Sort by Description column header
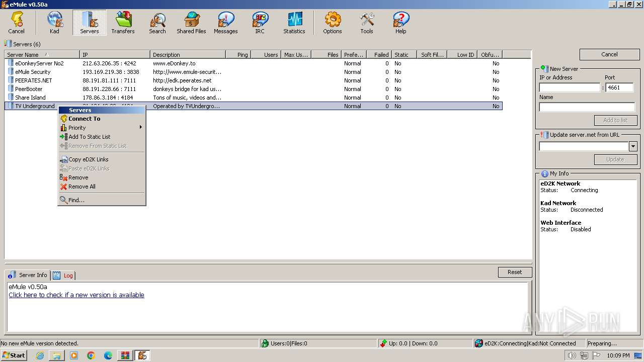The image size is (644, 362). [x=188, y=55]
